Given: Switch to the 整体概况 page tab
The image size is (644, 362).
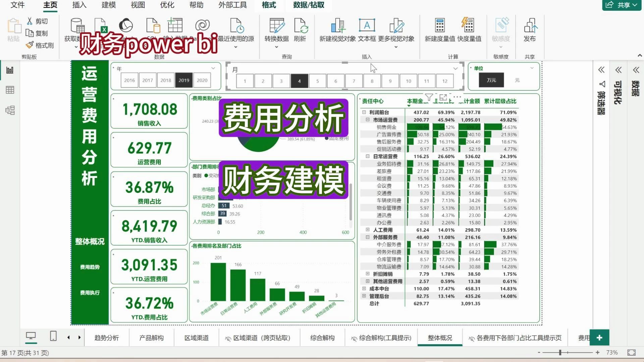Looking at the screenshot, I should (x=439, y=338).
